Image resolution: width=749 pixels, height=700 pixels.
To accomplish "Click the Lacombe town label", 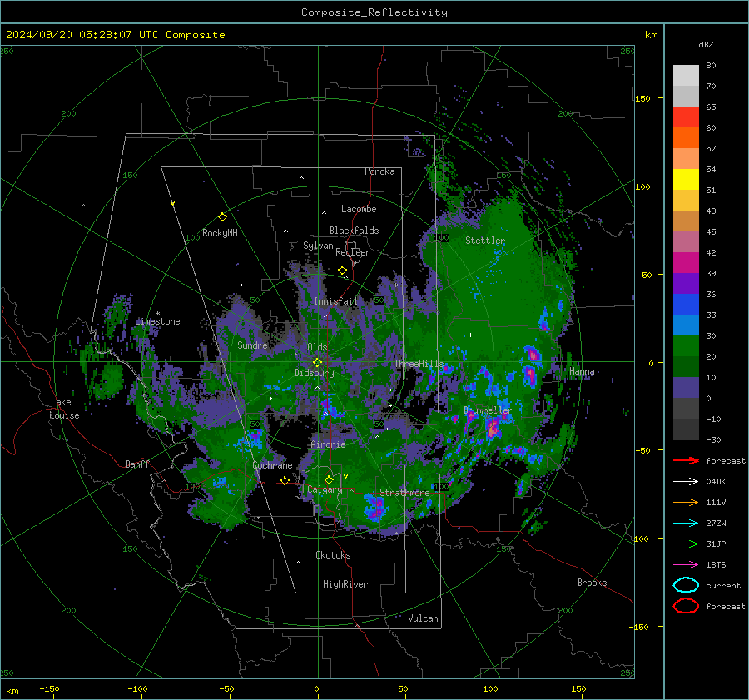I will click(359, 209).
